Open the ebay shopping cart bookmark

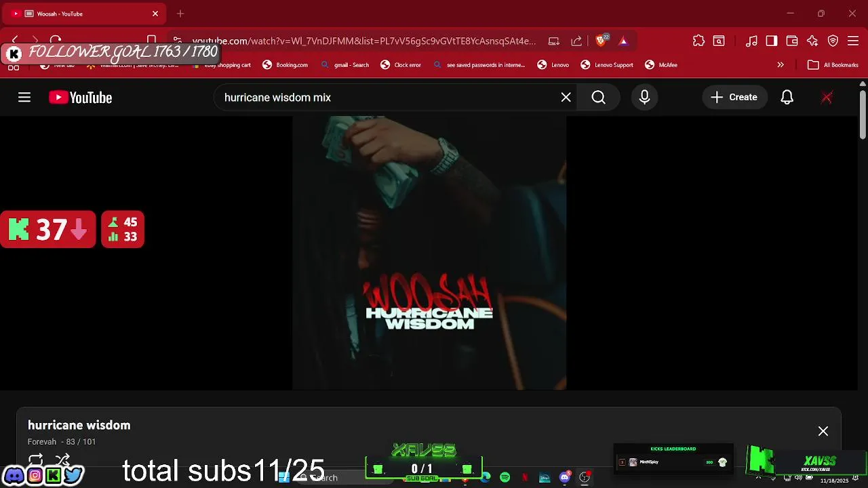pyautogui.click(x=222, y=65)
